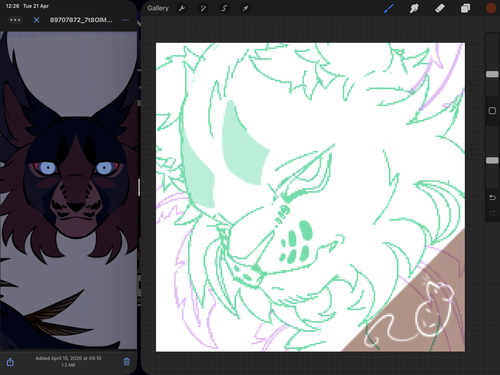Click the Tue 21 Apr date
This screenshot has height=375, width=500.
tap(36, 6)
